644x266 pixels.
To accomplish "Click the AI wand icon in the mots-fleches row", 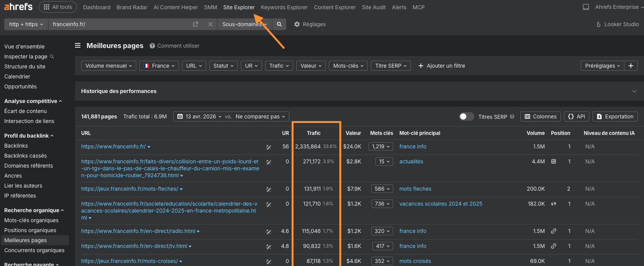I will point(269,189).
